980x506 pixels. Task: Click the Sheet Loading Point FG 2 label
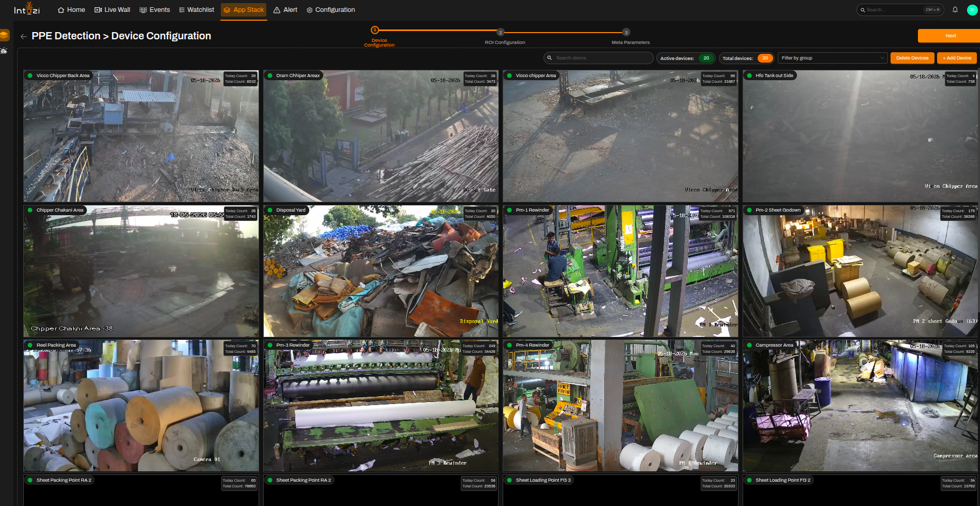tap(783, 480)
